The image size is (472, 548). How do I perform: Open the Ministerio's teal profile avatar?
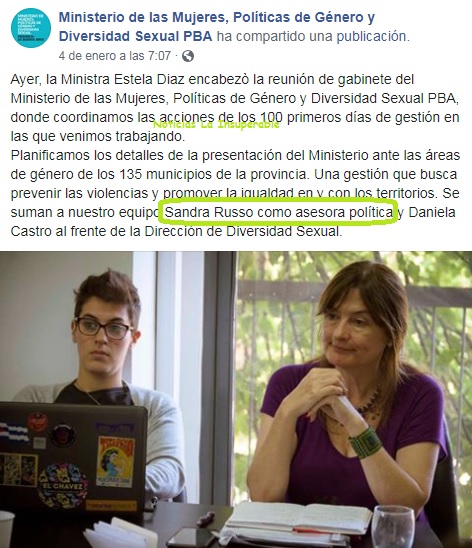point(31,28)
